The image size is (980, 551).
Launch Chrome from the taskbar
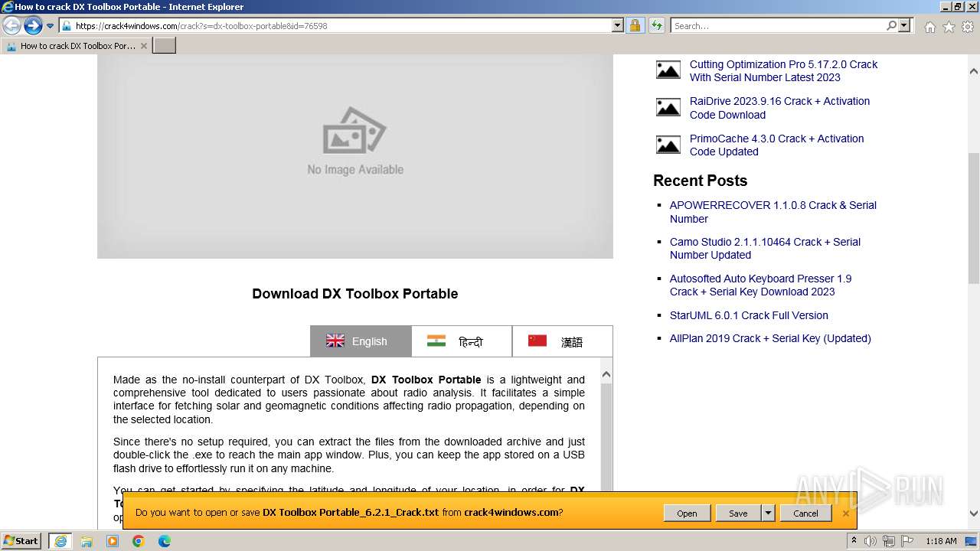tap(139, 541)
